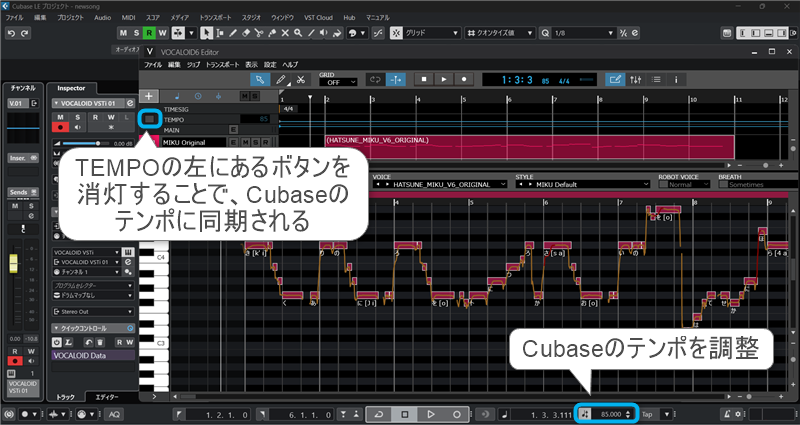Open VOCALOID ジョブ menu

193,65
